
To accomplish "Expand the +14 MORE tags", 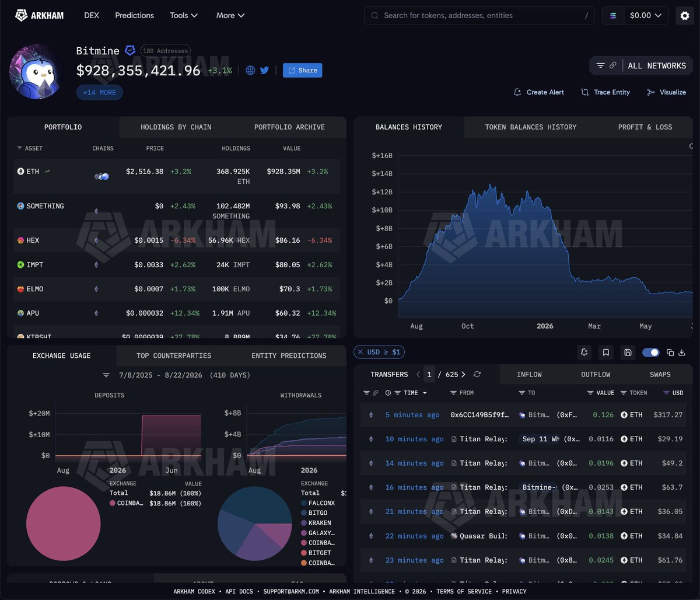I will (99, 92).
